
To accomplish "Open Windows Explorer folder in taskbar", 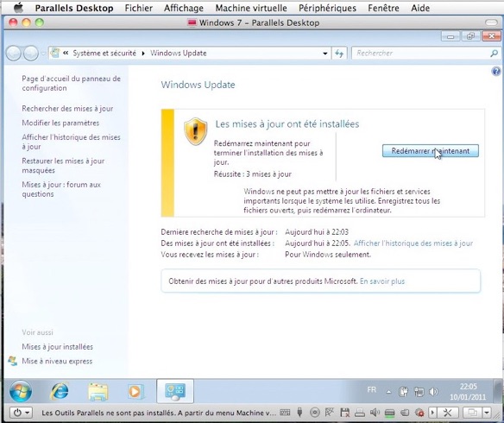I will coord(98,392).
